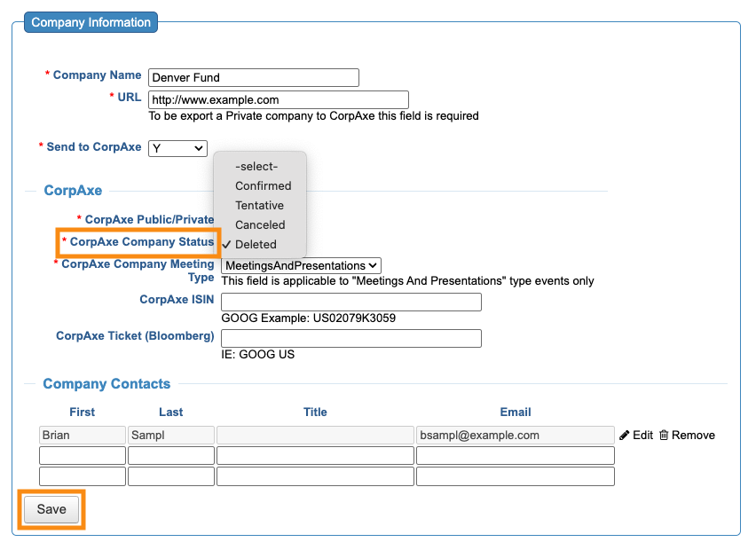Focus the CorpAxe Ticket (Bloomberg) field
Image resolution: width=756 pixels, height=550 pixels.
click(x=350, y=338)
